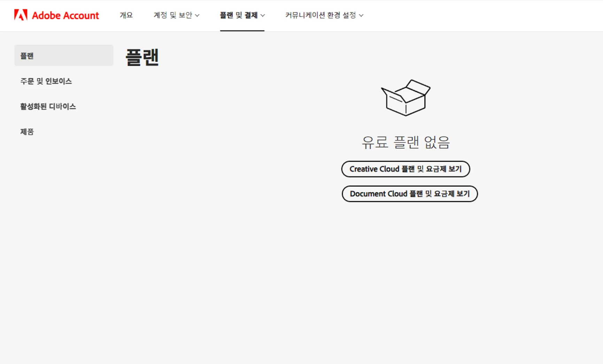
Task: Click the empty box illustration
Action: point(406,98)
